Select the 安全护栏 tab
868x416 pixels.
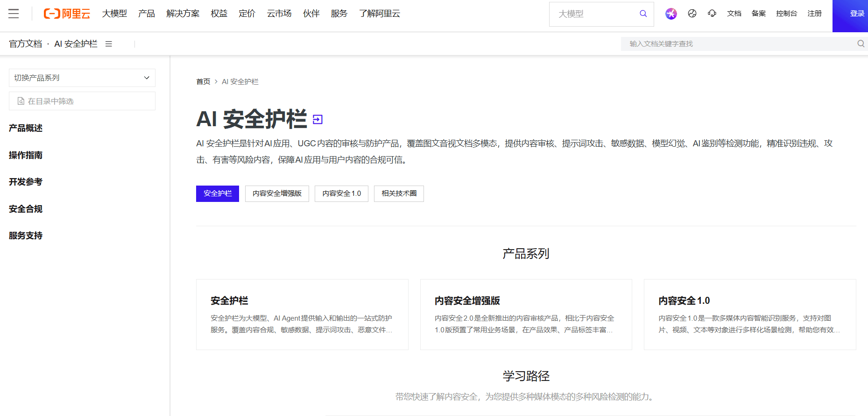218,194
